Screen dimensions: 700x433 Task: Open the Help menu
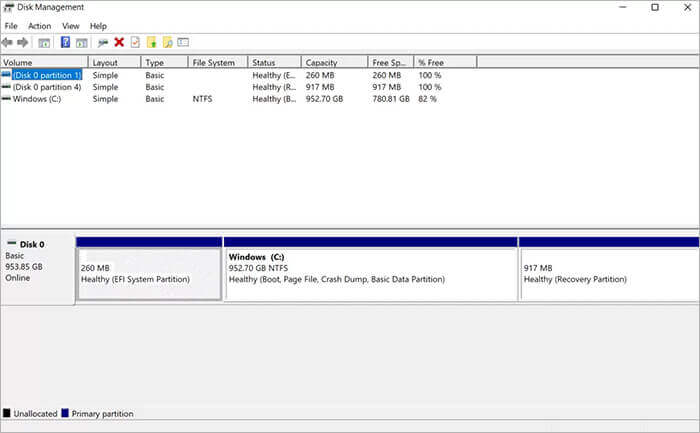coord(98,26)
